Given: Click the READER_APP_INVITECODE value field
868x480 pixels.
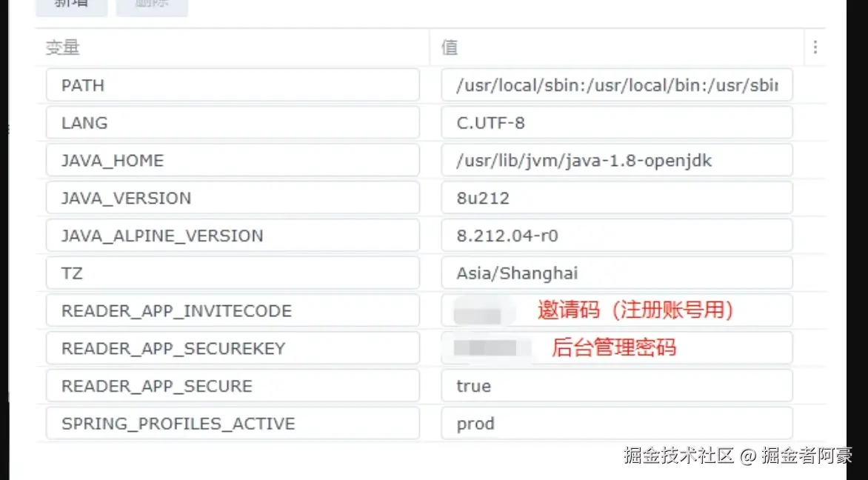Looking at the screenshot, I should pyautogui.click(x=616, y=311).
